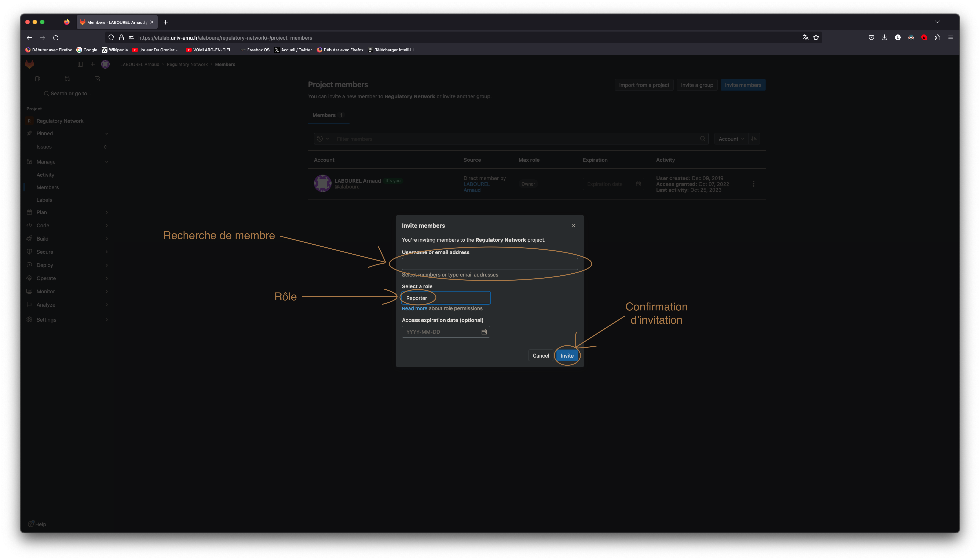Open the Account sort dropdown
The width and height of the screenshot is (980, 560).
pos(731,139)
